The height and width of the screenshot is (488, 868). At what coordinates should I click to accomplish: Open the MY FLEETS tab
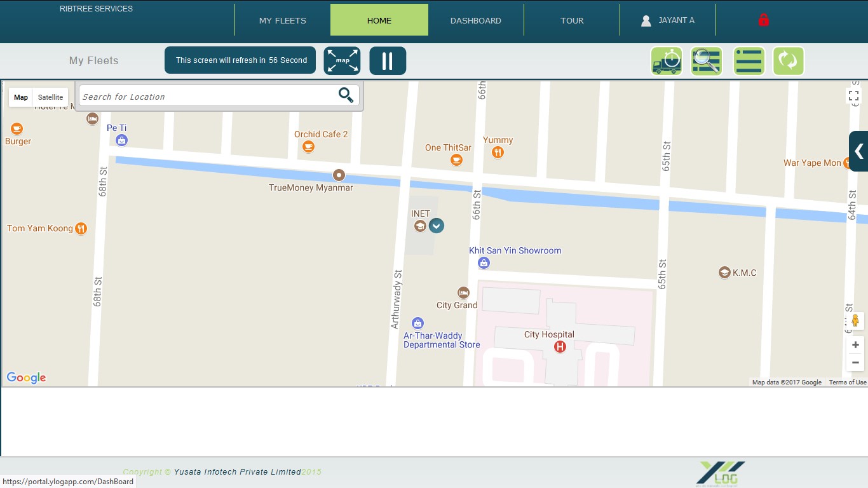(283, 20)
